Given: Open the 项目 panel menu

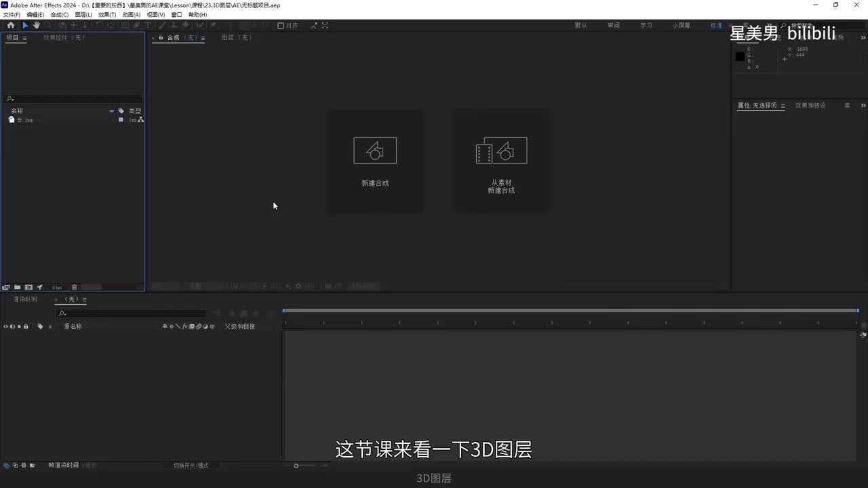Looking at the screenshot, I should [x=24, y=39].
